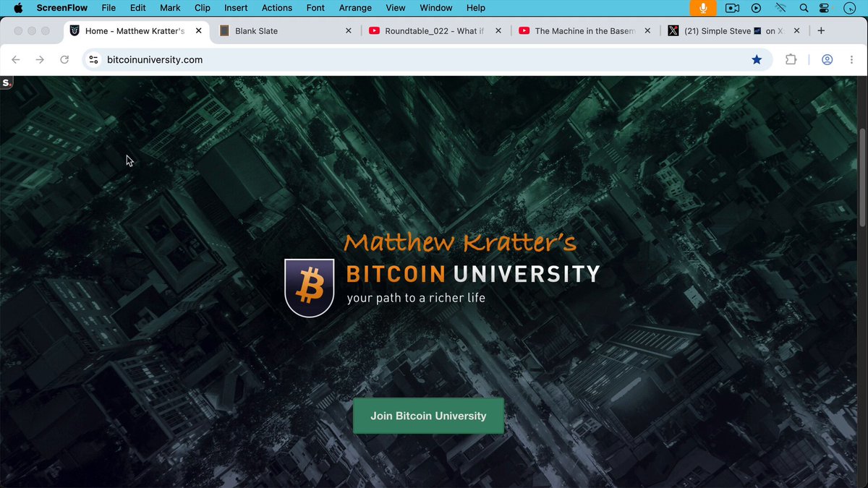Click the BITCOIN UNIVERSITY heading text
The width and height of the screenshot is (868, 488).
tap(473, 274)
